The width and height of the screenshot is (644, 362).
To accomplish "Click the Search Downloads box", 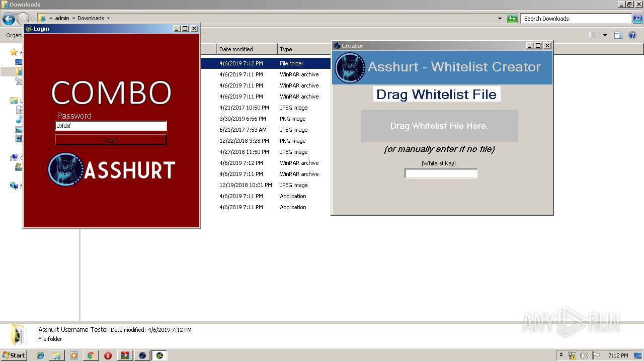I will click(577, 19).
